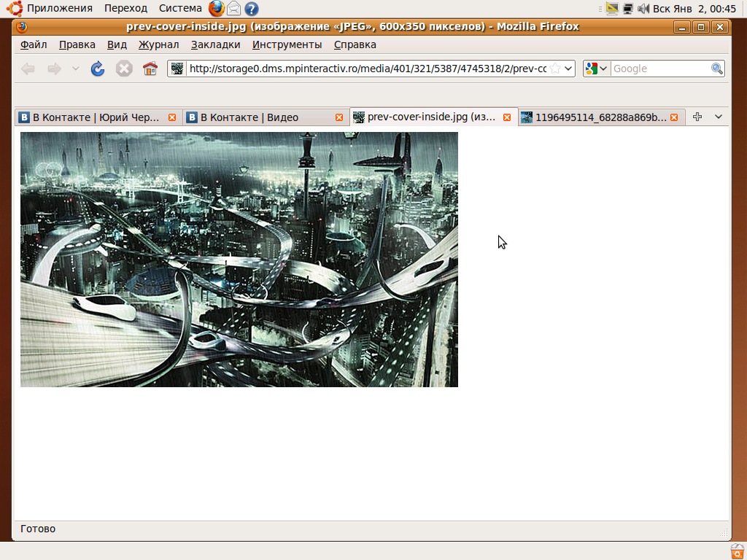
Task: Close the prev-cover-inside.jpg tab
Action: click(x=507, y=117)
